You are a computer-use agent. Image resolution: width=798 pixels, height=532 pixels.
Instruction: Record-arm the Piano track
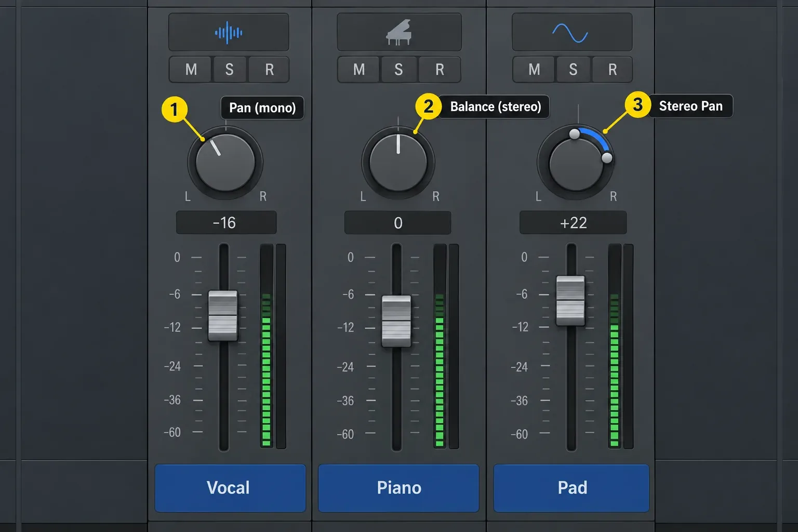[440, 70]
